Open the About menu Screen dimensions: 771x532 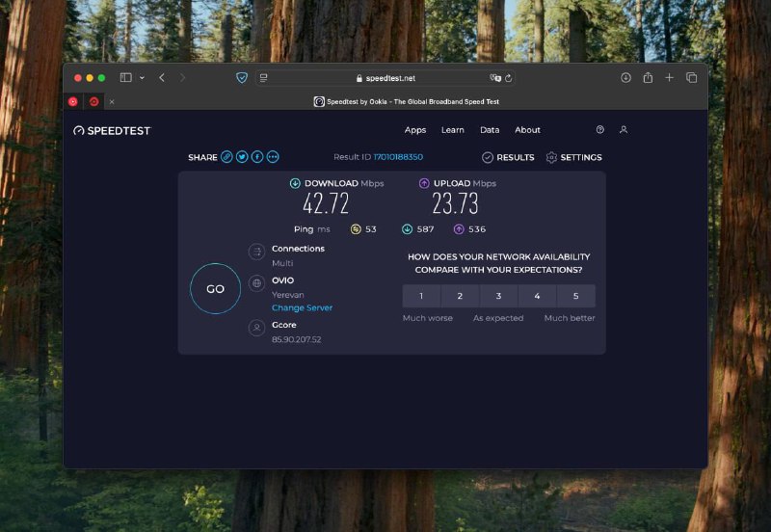click(527, 130)
